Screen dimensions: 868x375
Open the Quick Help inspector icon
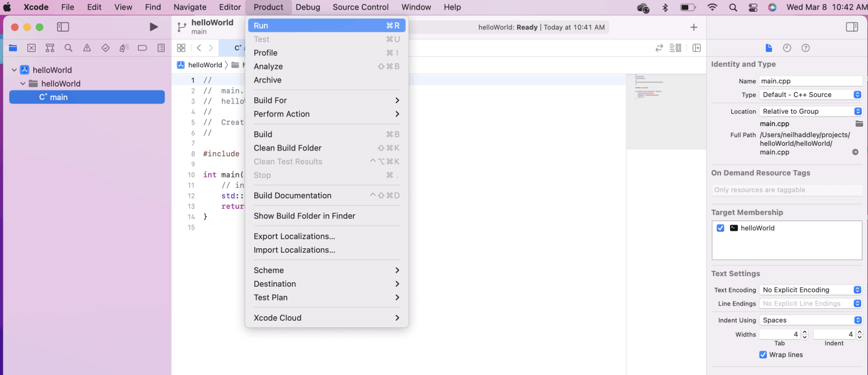(x=806, y=48)
